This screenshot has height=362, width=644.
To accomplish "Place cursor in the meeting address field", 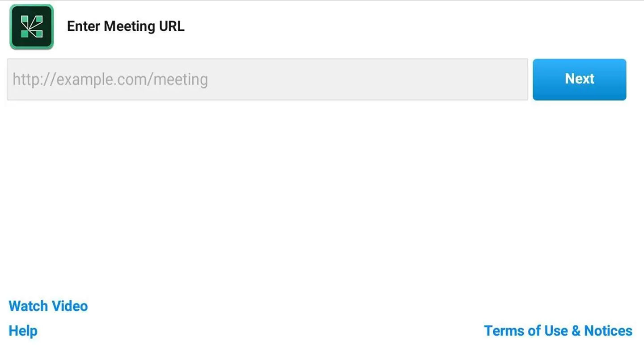I will coord(267,80).
